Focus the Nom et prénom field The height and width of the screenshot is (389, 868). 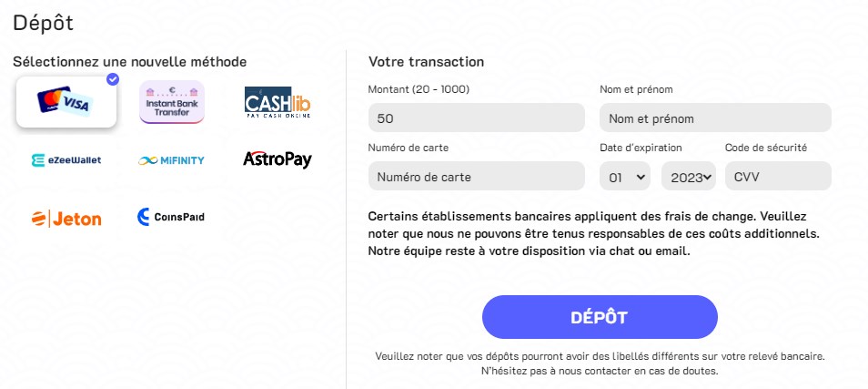[x=715, y=118]
